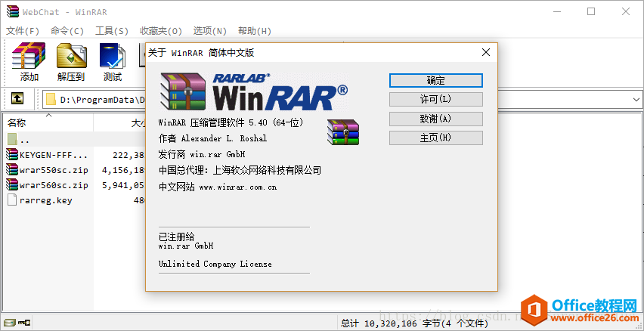
Task: Click the Add (添加) toolbar icon
Action: pos(29,62)
